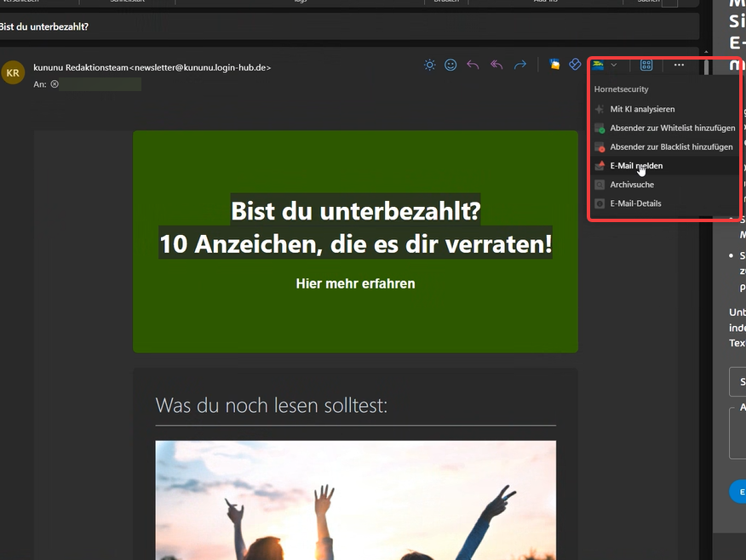Open the Apps grid icon
Image resolution: width=746 pixels, height=560 pixels.
click(646, 66)
